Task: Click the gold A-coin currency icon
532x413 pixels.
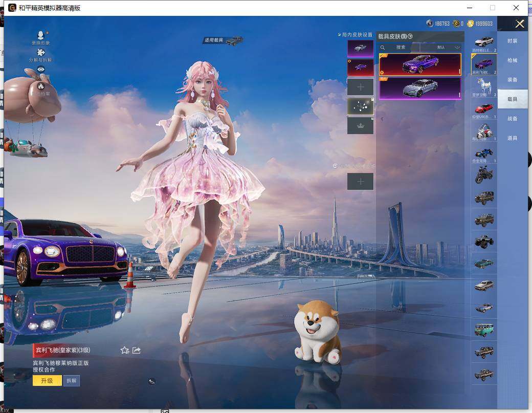Action: [x=456, y=24]
